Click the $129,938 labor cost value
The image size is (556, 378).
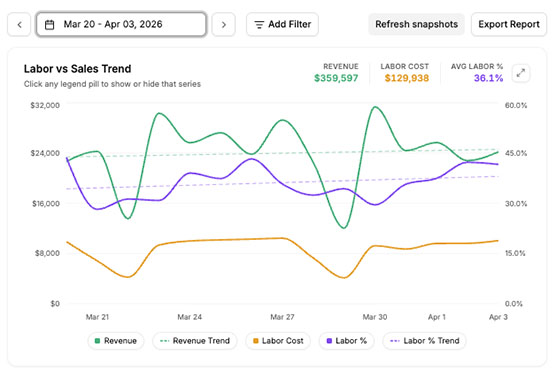pyautogui.click(x=407, y=78)
